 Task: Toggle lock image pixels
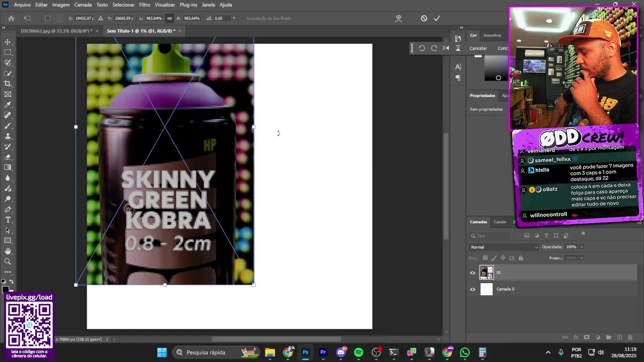pos(494,258)
